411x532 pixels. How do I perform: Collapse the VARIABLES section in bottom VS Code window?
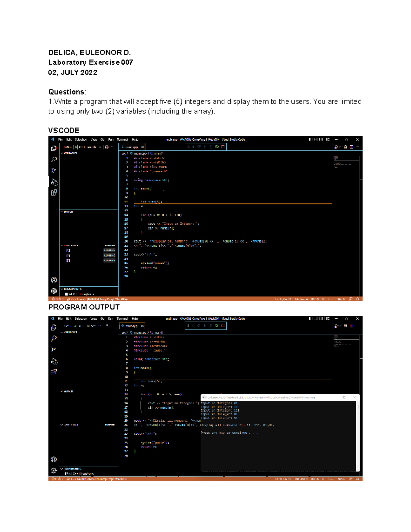coord(62,332)
